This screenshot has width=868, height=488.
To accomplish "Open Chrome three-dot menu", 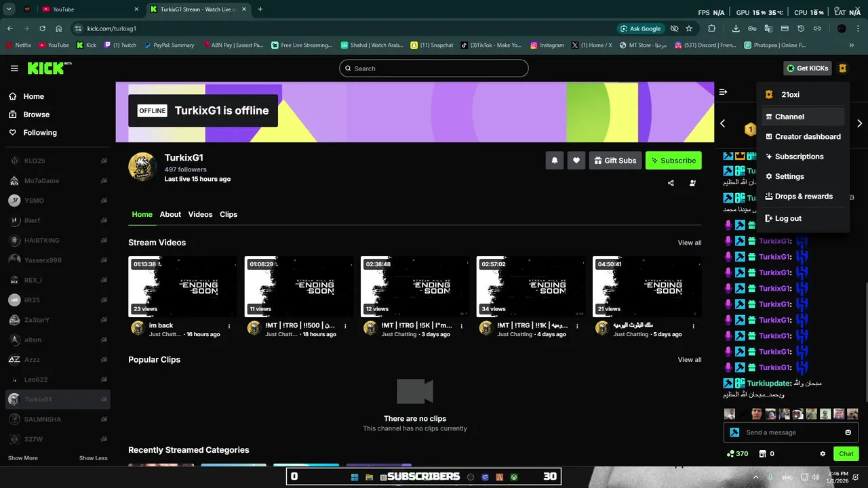I will (859, 28).
